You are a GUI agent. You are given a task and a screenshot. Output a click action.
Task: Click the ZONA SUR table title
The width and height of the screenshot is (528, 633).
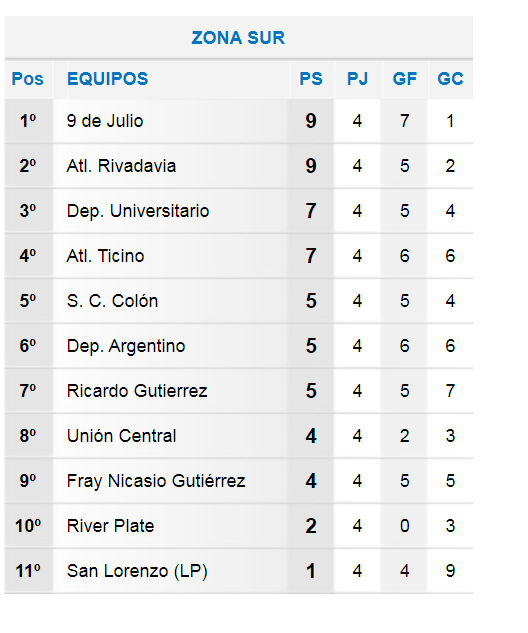point(238,38)
